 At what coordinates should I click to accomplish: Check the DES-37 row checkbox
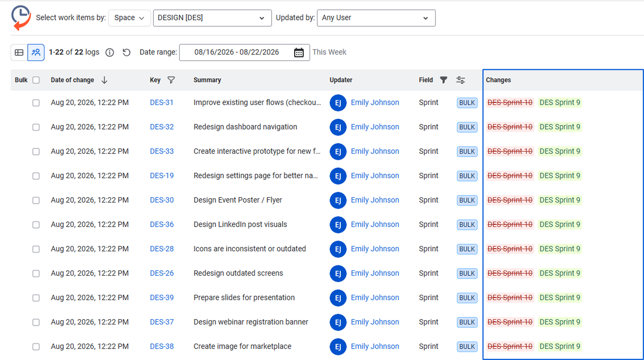point(36,322)
